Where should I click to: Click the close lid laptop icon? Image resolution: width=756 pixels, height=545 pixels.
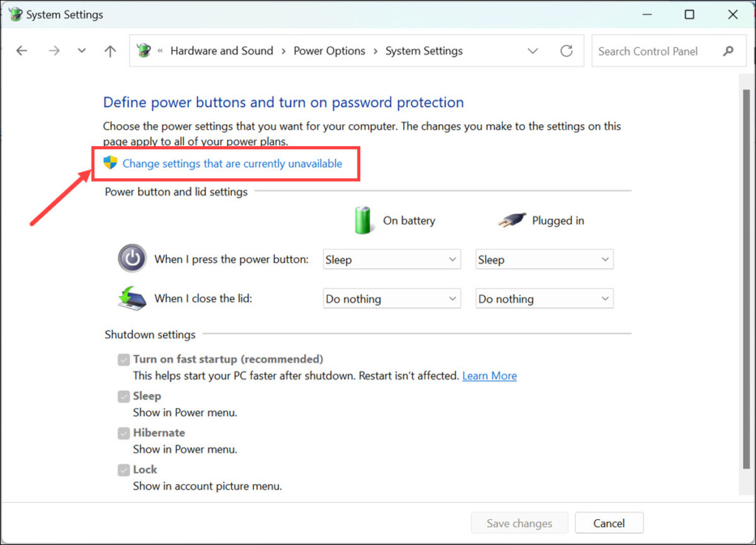click(x=131, y=298)
